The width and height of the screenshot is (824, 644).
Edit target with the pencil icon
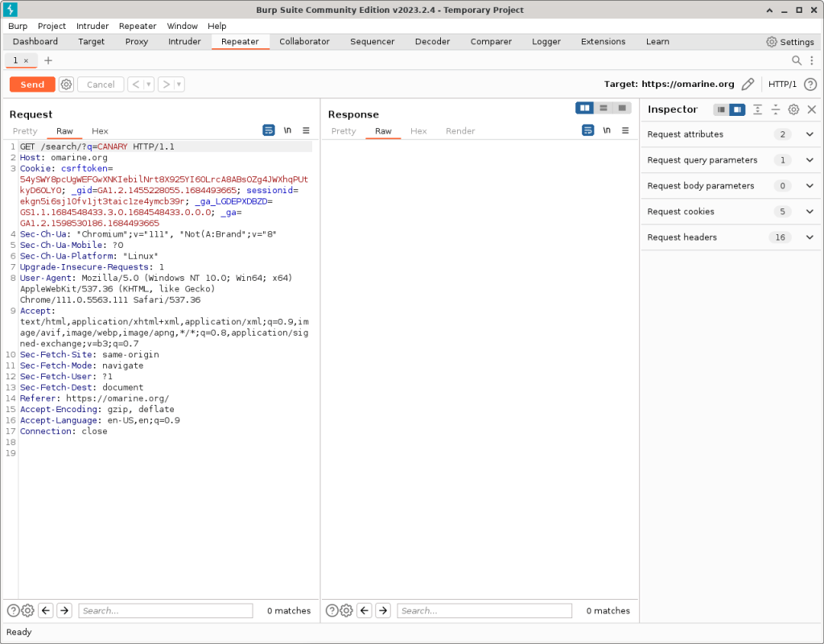(x=748, y=85)
